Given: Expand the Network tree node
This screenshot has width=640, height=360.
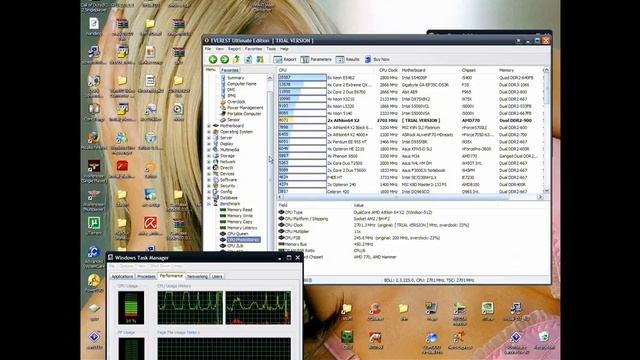Looking at the screenshot, I should pyautogui.click(x=209, y=162).
